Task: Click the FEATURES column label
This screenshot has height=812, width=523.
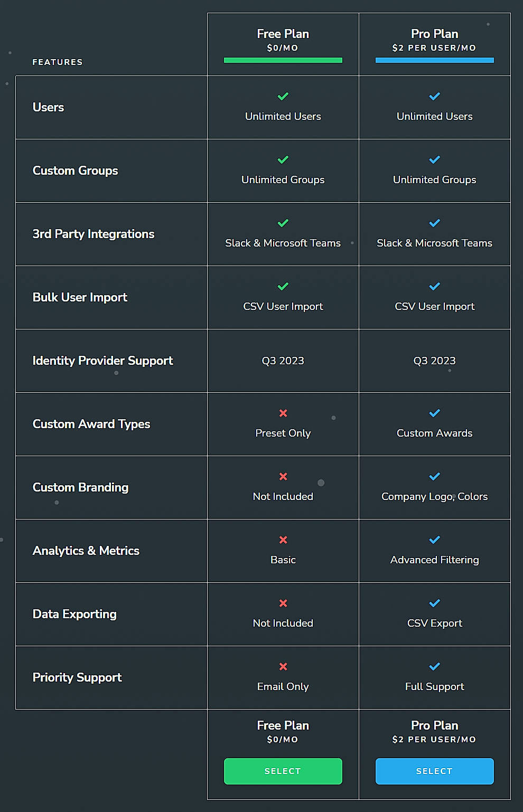Action: click(x=57, y=62)
